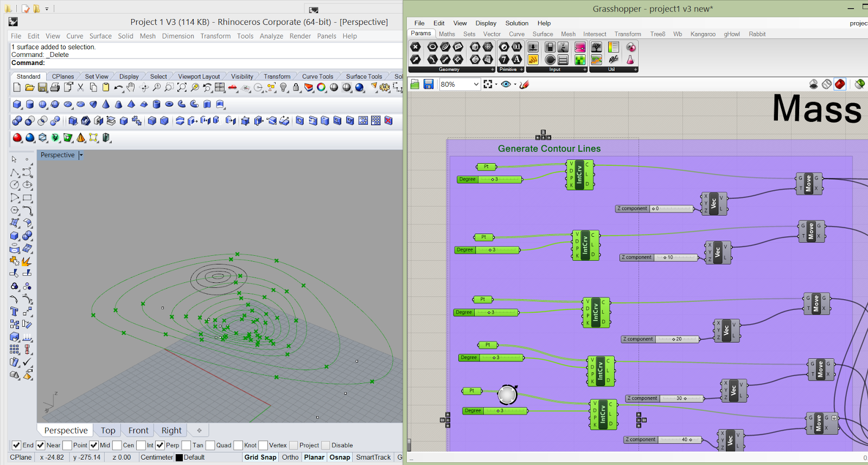Enable the Point osnap checkbox
The image size is (868, 465).
click(67, 445)
